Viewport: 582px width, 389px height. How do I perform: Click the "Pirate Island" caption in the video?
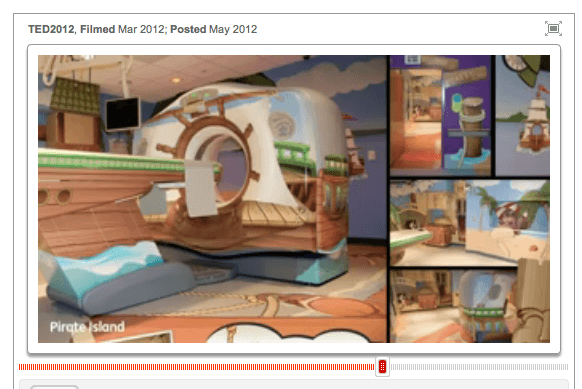[87, 327]
